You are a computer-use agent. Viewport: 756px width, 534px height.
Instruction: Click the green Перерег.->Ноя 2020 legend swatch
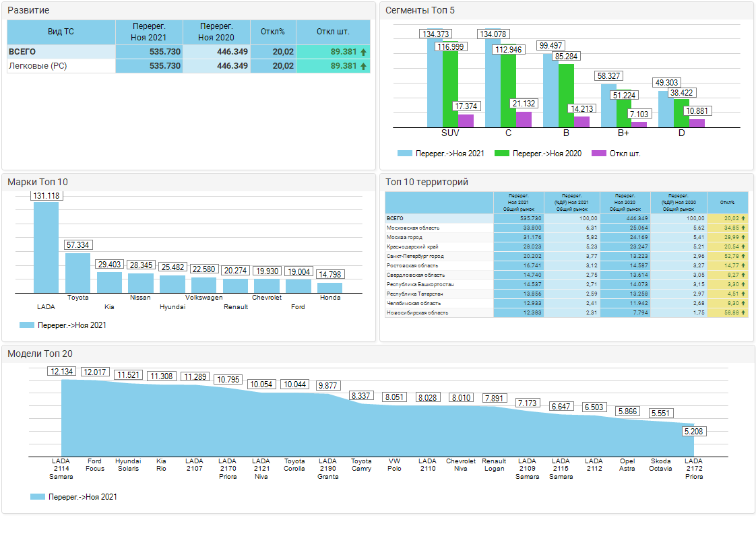tap(502, 154)
